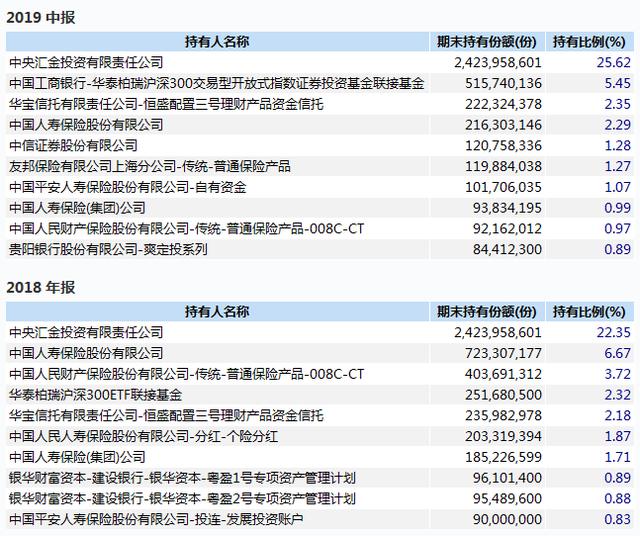Image resolution: width=640 pixels, height=536 pixels.
Task: Click the percentage value 1.28
Action: pyautogui.click(x=618, y=146)
